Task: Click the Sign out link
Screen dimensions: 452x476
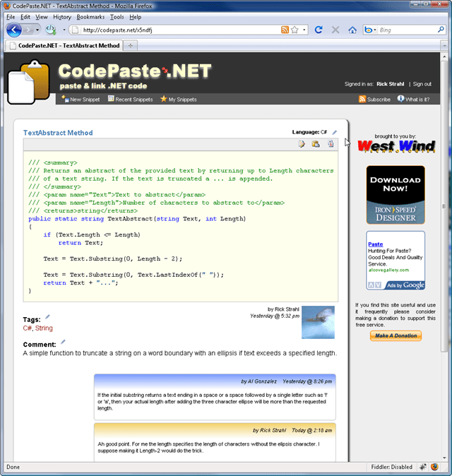Action: tap(422, 84)
